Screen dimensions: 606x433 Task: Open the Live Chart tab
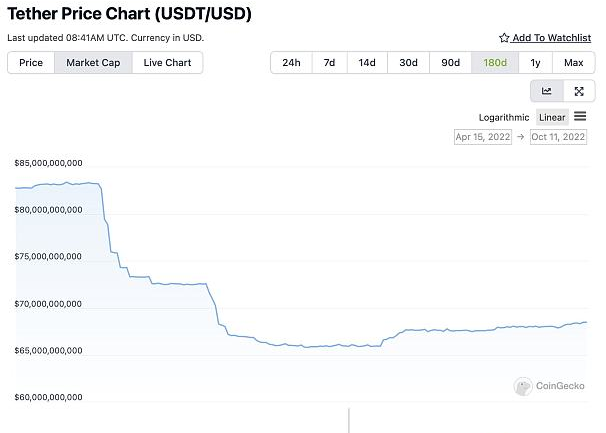tap(167, 63)
